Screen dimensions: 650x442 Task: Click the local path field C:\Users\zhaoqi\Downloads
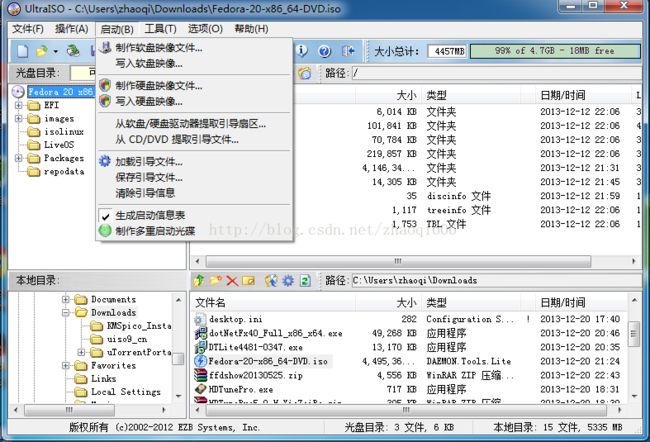click(496, 281)
